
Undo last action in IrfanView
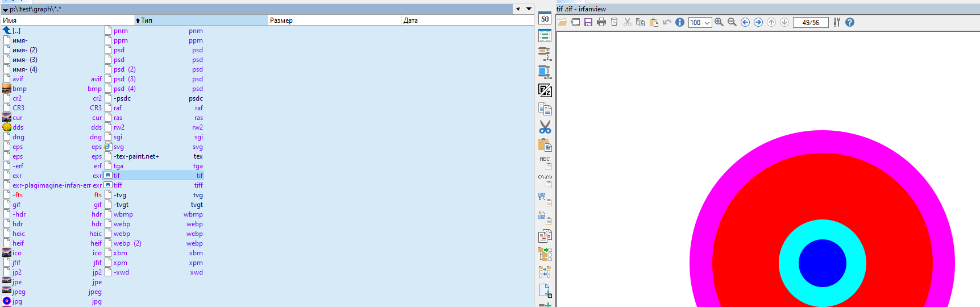[x=667, y=22]
